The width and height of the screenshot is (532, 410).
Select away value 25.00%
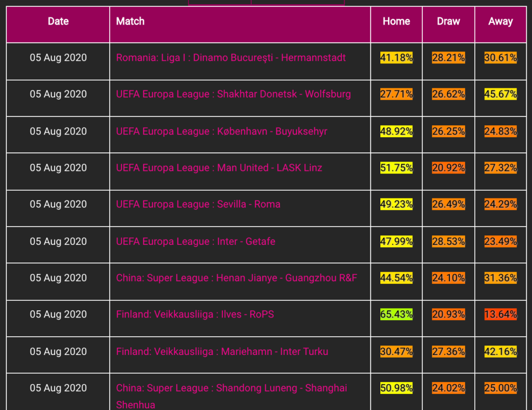point(500,388)
